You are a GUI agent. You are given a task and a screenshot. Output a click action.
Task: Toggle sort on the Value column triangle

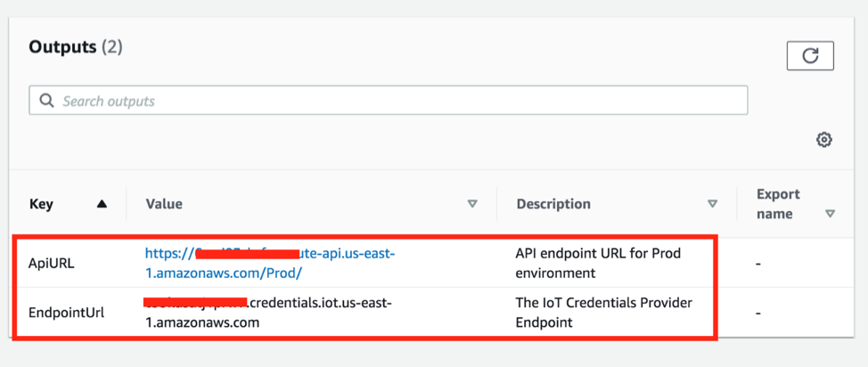472,204
